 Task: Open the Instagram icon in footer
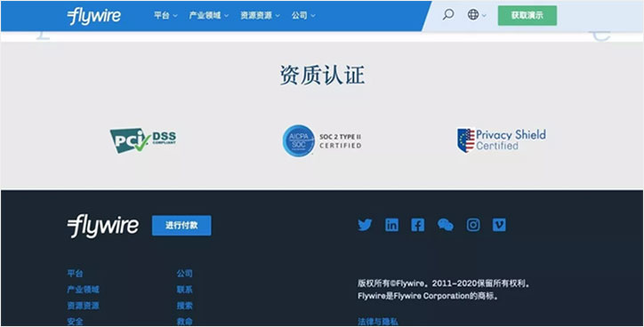coord(473,225)
